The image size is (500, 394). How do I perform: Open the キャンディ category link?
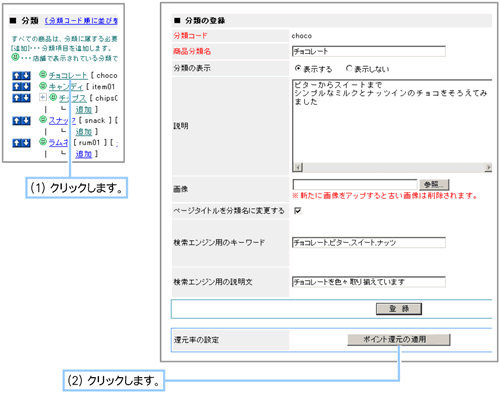(66, 87)
